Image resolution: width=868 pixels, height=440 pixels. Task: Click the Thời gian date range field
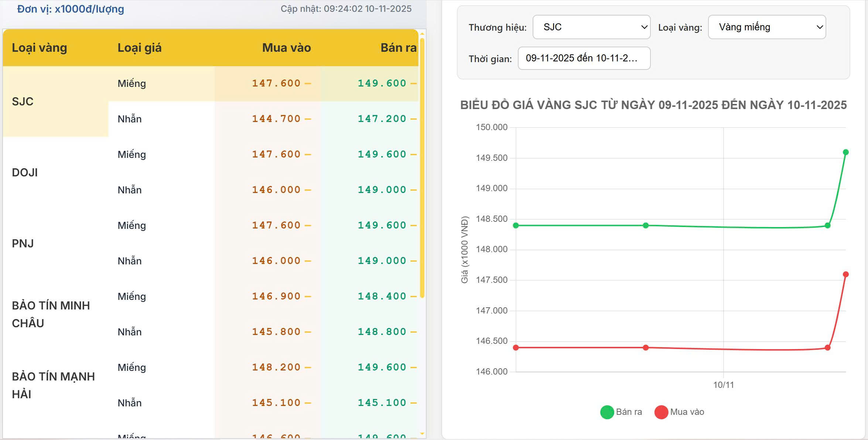pos(584,58)
